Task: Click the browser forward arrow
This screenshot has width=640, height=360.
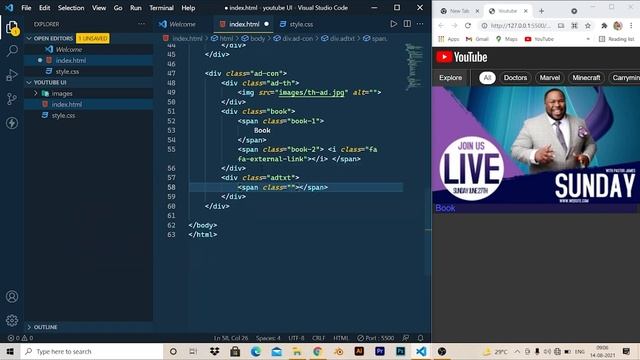Action: [454, 26]
